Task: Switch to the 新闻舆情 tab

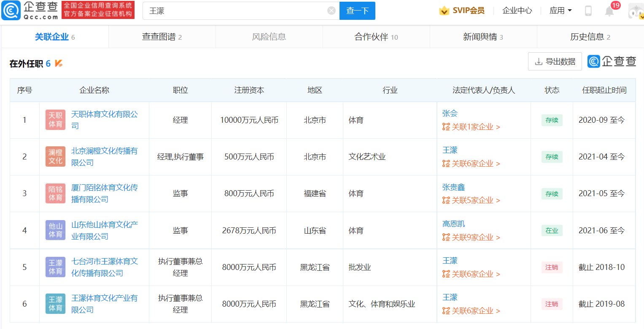Action: (483, 37)
